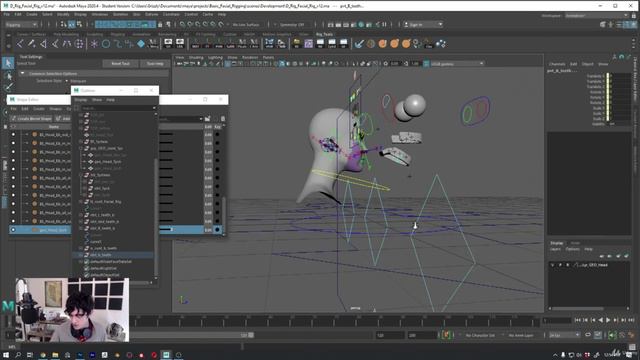Click the first snap magnet icon

pyautogui.click(x=182, y=24)
